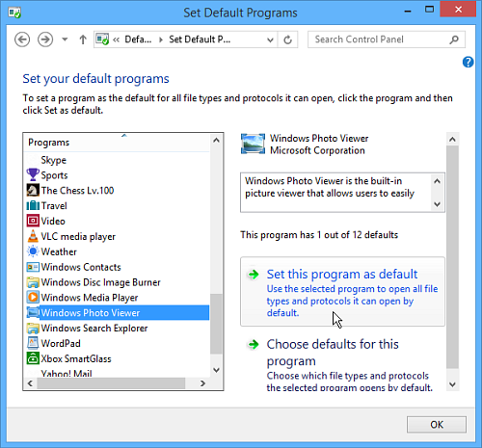Select Weather in the Programs list
The height and width of the screenshot is (448, 482).
tap(59, 251)
